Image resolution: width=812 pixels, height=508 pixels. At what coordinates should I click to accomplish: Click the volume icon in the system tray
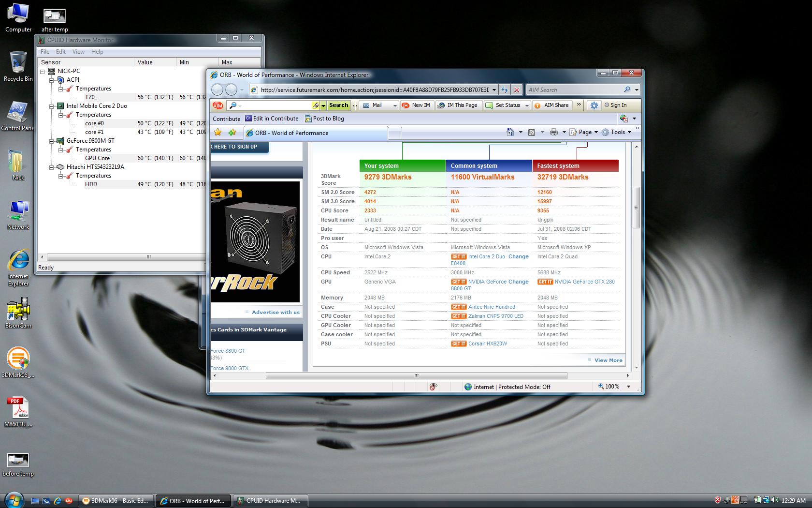click(775, 500)
